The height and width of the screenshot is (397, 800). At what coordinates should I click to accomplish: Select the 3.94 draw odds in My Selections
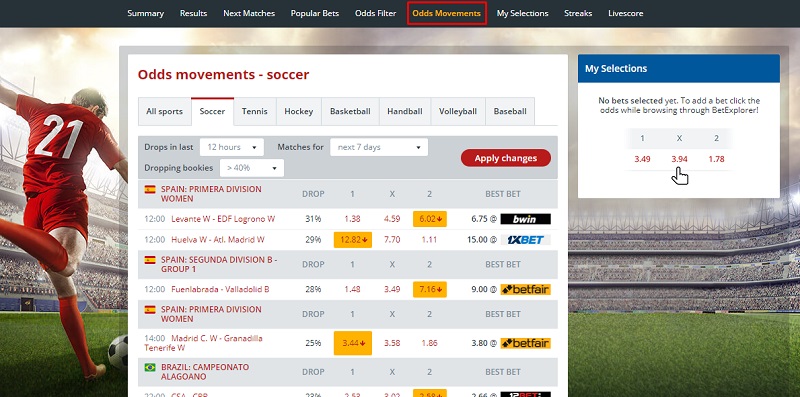(679, 159)
